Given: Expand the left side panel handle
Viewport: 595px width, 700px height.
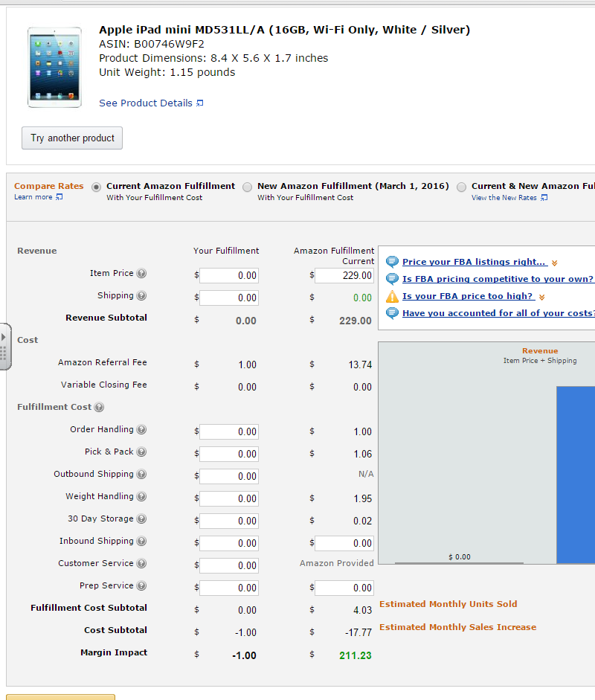Looking at the screenshot, I should pyautogui.click(x=4, y=347).
